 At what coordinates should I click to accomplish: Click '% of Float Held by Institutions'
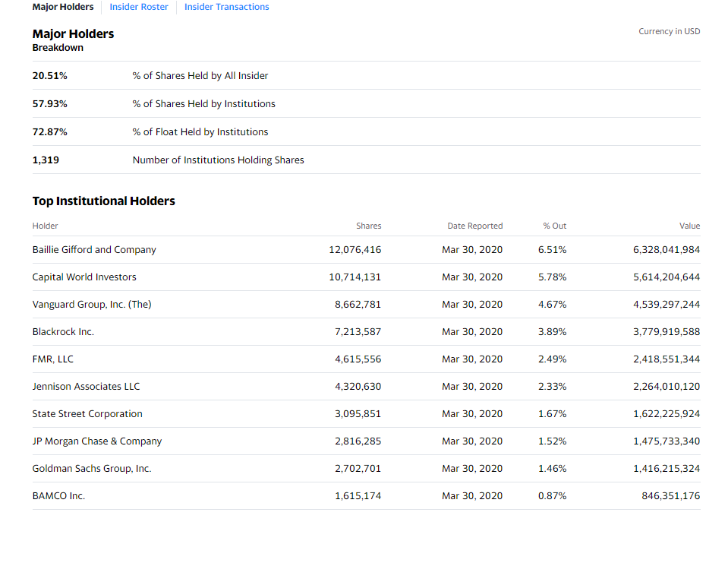[x=200, y=132]
